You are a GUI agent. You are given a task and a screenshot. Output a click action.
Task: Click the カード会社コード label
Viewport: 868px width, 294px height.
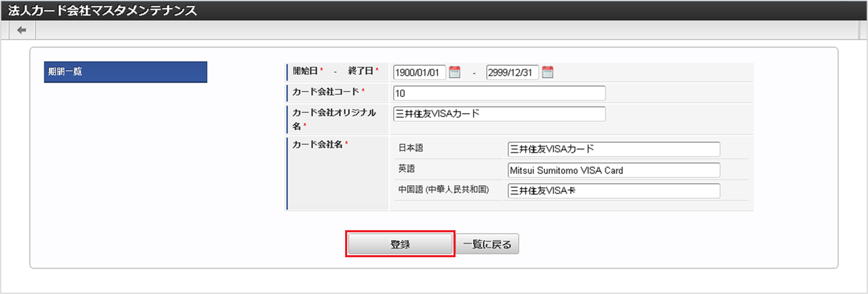tap(326, 92)
